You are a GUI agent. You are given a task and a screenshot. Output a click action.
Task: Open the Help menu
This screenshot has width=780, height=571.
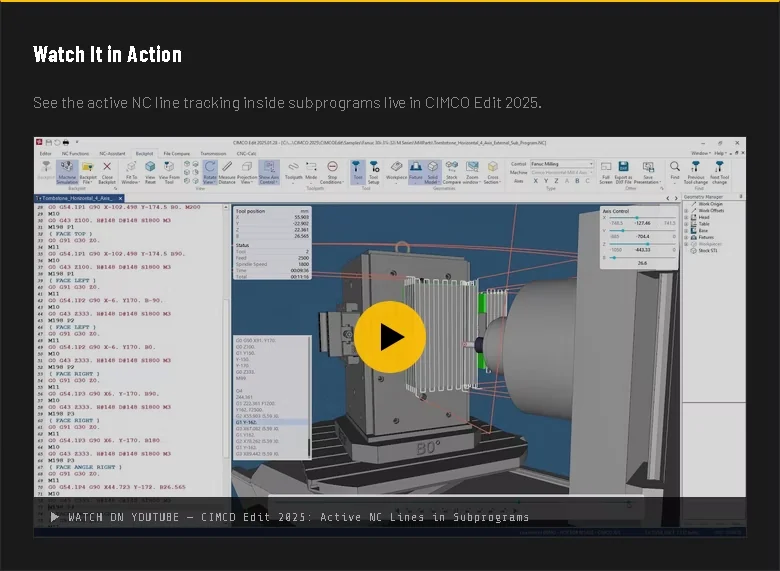pos(720,153)
